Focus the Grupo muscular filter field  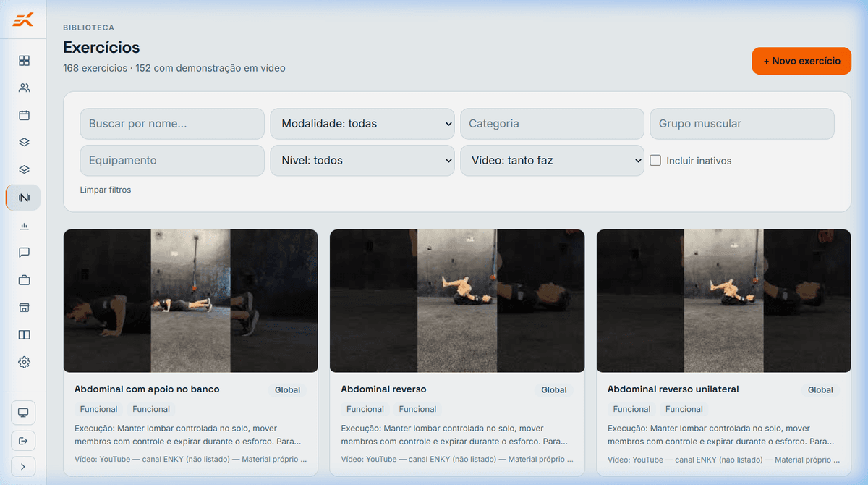click(x=742, y=124)
